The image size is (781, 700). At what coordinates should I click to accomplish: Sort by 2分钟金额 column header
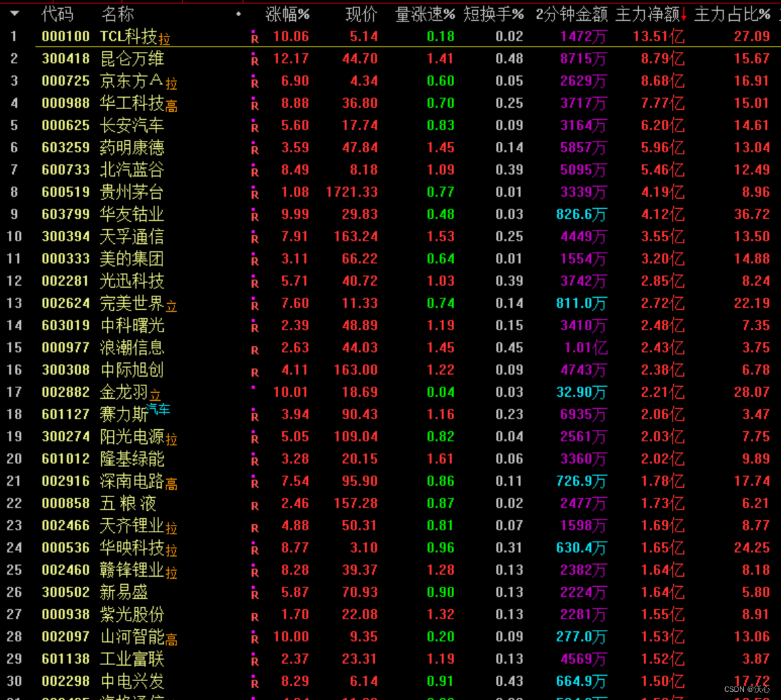571,14
